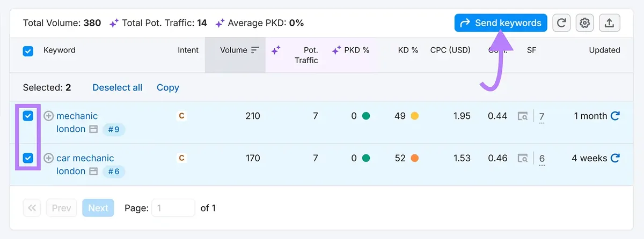The height and width of the screenshot is (239, 644).
Task: Click the #9 position badge
Action: (x=113, y=129)
